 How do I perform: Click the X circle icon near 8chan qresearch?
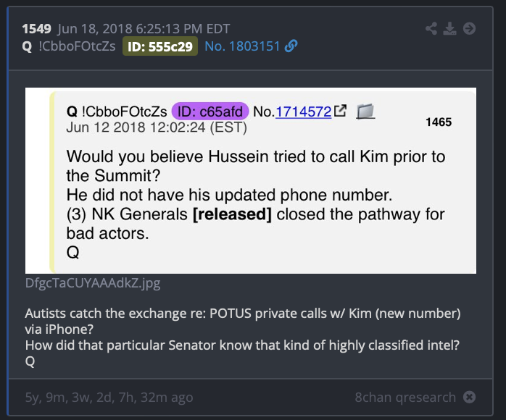[469, 397]
